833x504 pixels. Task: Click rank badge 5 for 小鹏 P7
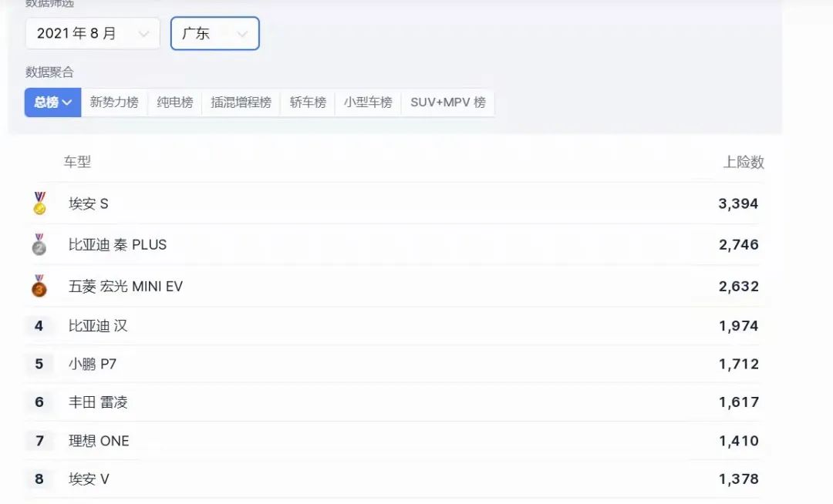pyautogui.click(x=39, y=364)
